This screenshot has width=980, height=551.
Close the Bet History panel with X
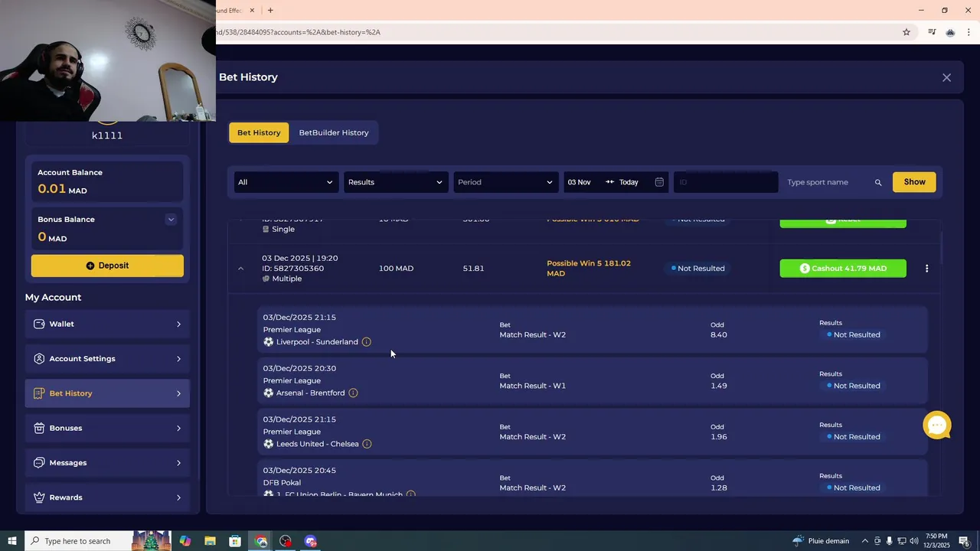pyautogui.click(x=947, y=77)
